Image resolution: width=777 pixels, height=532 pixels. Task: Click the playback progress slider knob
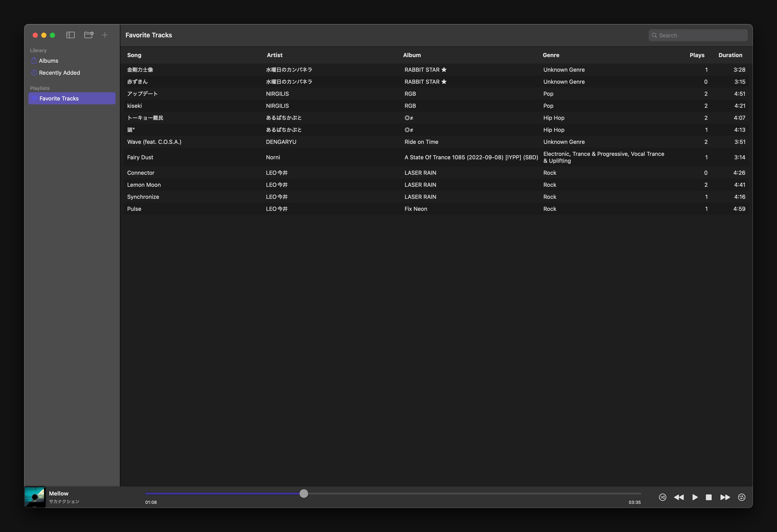304,493
